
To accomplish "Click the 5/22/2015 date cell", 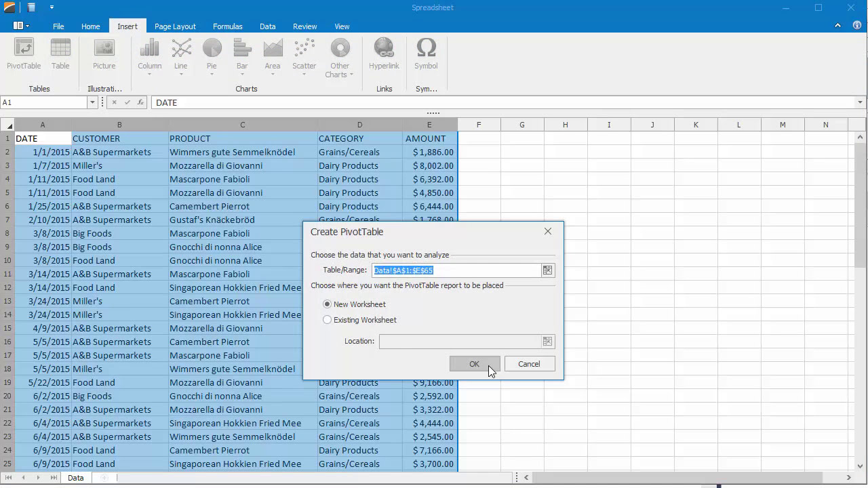I will (43, 382).
